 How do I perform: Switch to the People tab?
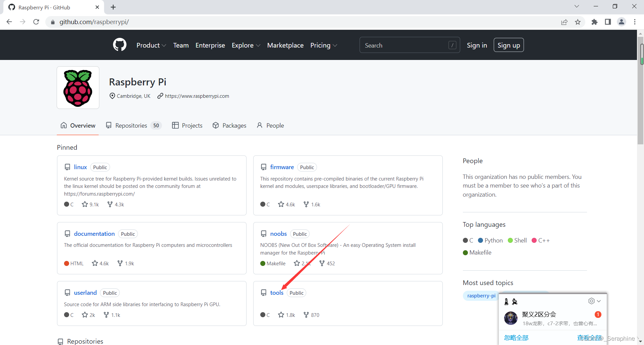tap(270, 125)
